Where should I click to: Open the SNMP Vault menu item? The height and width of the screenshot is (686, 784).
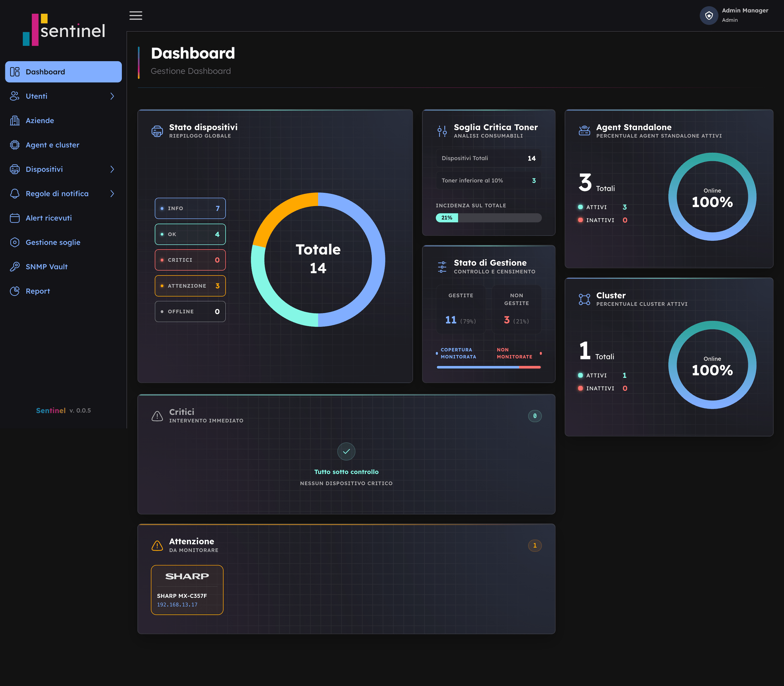pos(63,266)
